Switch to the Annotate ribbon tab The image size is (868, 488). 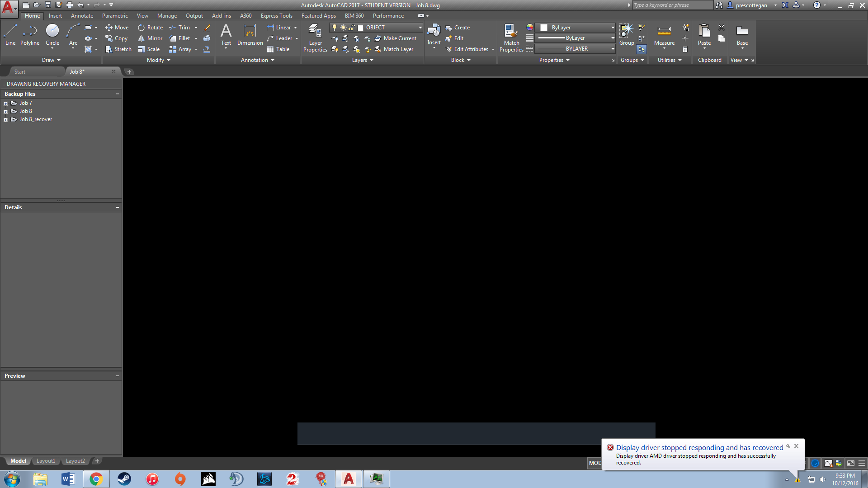82,16
